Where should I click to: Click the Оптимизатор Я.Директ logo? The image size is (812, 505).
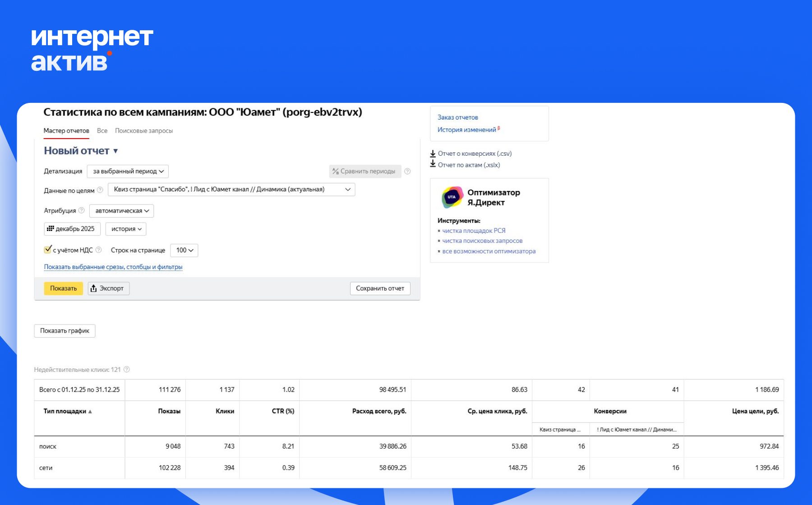click(x=452, y=197)
